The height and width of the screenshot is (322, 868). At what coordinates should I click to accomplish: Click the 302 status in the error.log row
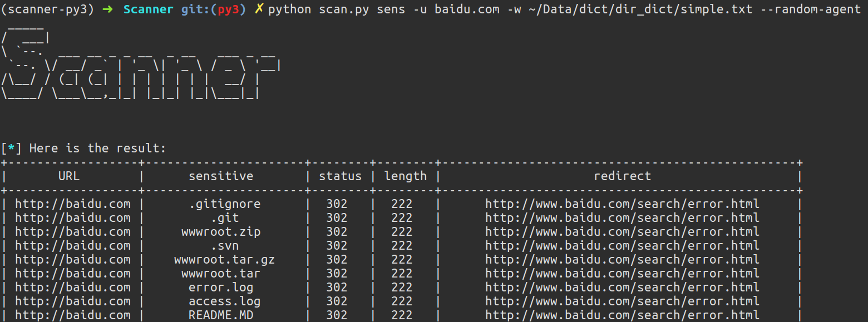(337, 288)
